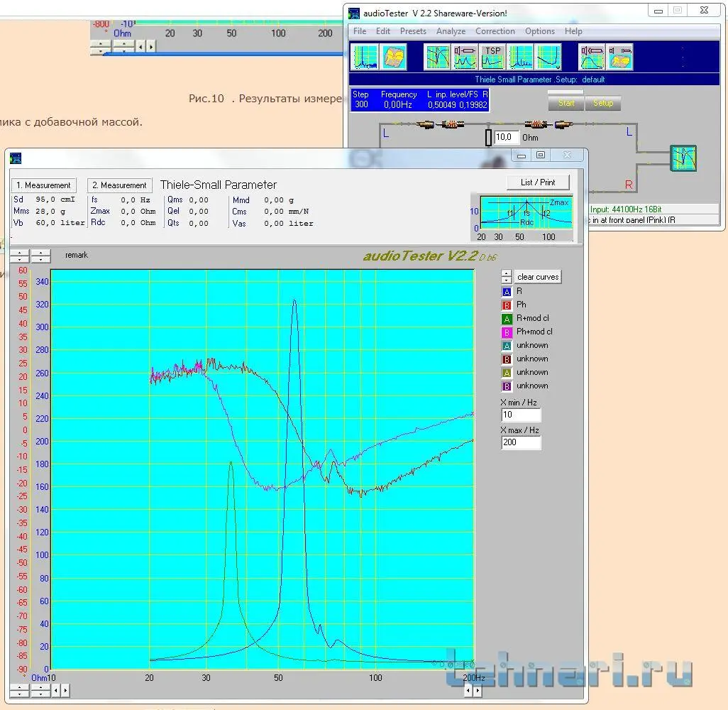Open the spectrum analyzer icon in toolbar
The height and width of the screenshot is (710, 728).
coord(365,57)
